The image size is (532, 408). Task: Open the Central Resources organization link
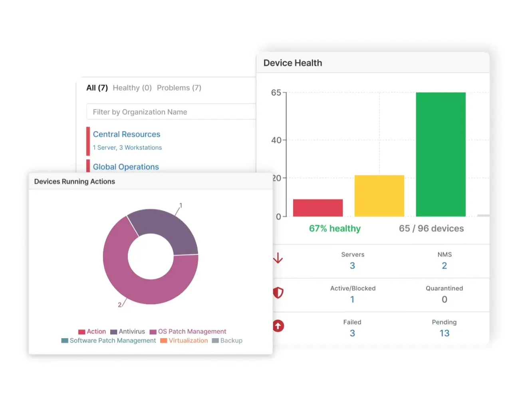click(x=127, y=135)
